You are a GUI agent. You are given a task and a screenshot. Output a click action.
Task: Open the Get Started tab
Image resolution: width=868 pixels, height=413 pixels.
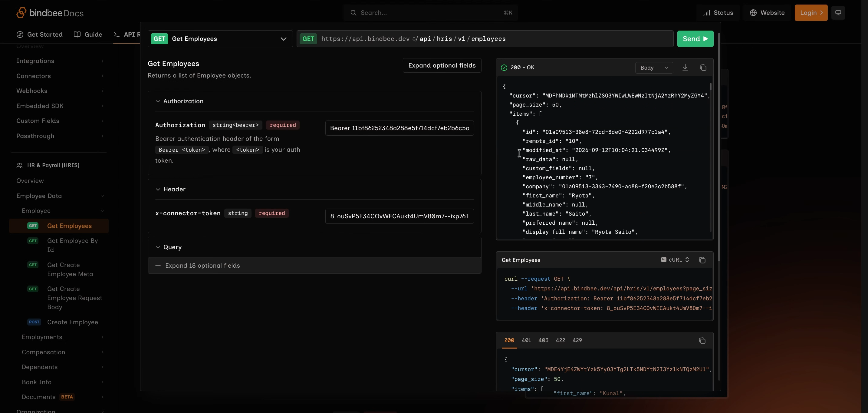point(39,35)
